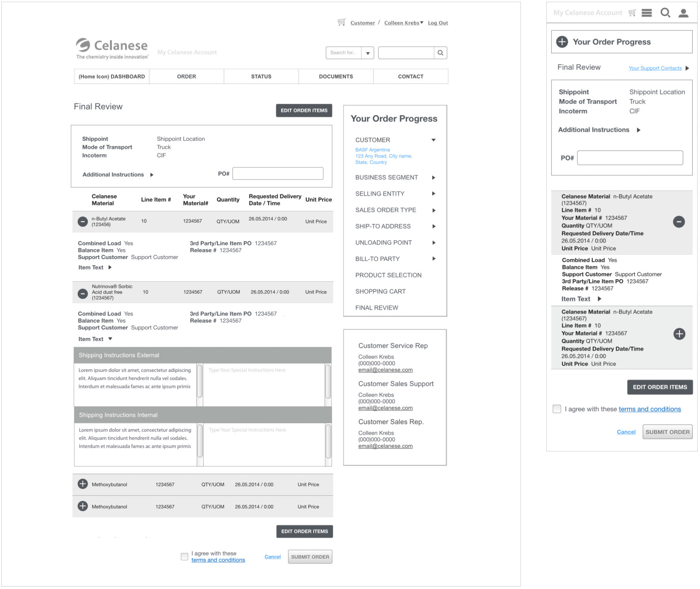The height and width of the screenshot is (589, 700).
Task: Click the desktop PO# input field
Action: pos(278,174)
